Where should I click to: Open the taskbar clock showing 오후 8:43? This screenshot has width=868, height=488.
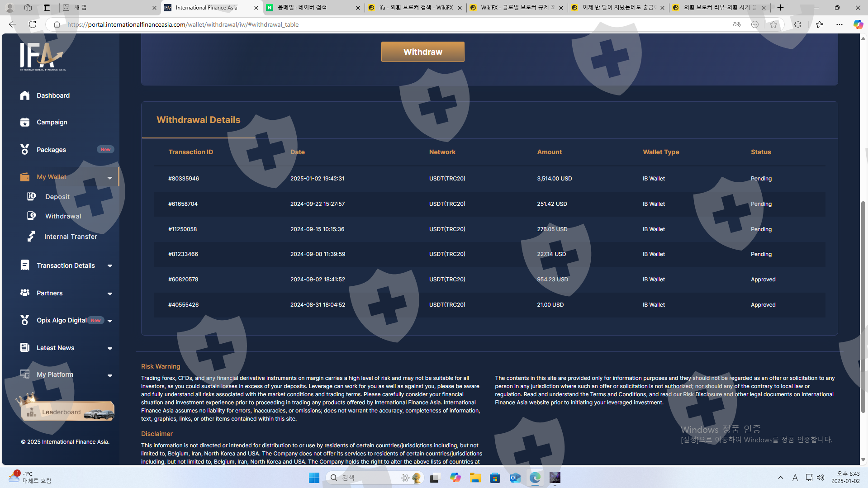845,477
